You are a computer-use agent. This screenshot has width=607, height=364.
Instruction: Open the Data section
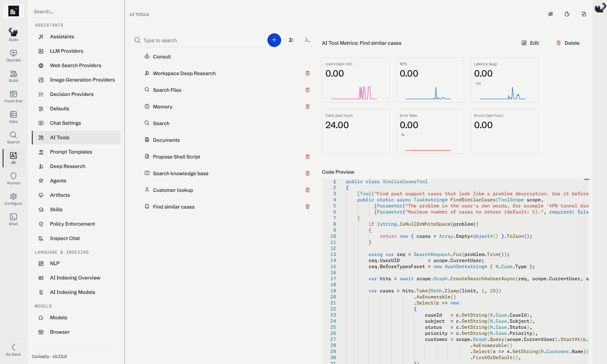click(13, 117)
